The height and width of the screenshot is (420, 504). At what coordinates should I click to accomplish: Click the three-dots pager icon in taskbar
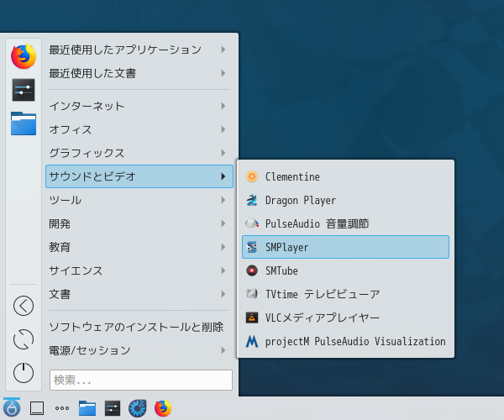(62, 408)
